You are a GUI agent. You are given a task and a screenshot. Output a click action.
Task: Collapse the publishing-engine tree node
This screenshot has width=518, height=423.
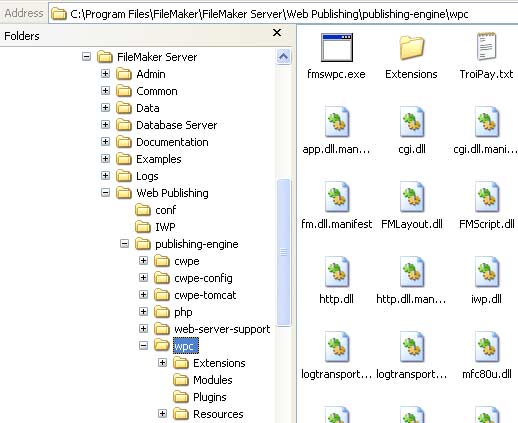124,244
